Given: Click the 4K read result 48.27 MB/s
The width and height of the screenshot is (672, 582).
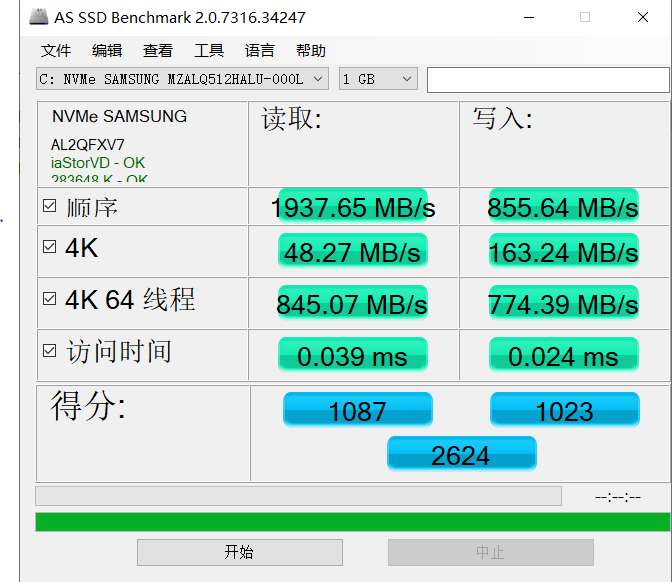Looking at the screenshot, I should tap(353, 252).
